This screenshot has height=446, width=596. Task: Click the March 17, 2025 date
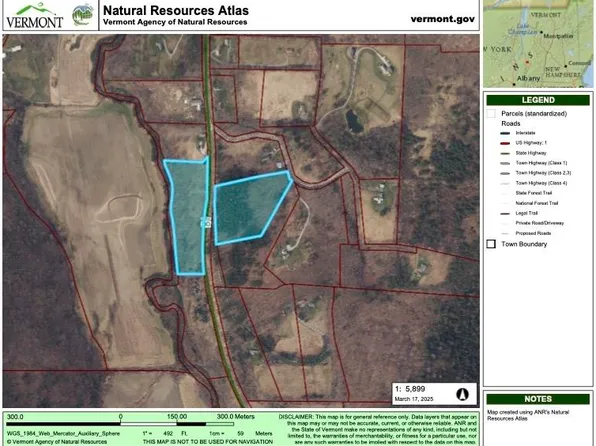pyautogui.click(x=414, y=399)
